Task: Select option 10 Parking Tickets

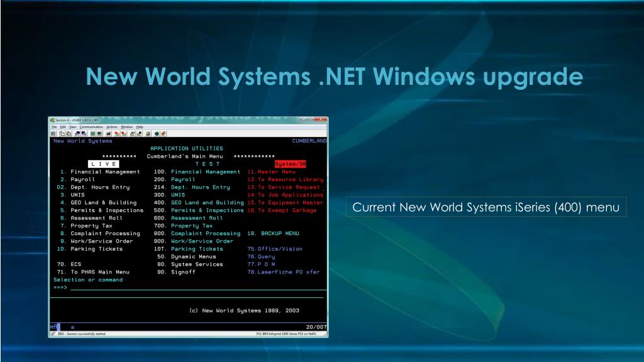Action: click(90, 249)
